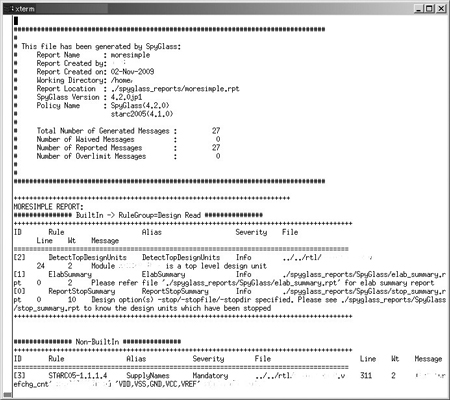Click 'File' column header in Non-BuiltIn table
Screen dimensions: 450x400
(263, 359)
